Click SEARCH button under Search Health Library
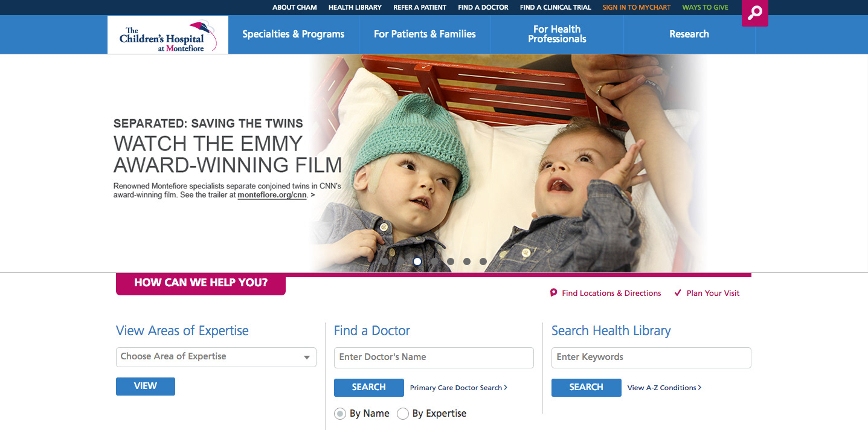This screenshot has width=868, height=430. 587,388
